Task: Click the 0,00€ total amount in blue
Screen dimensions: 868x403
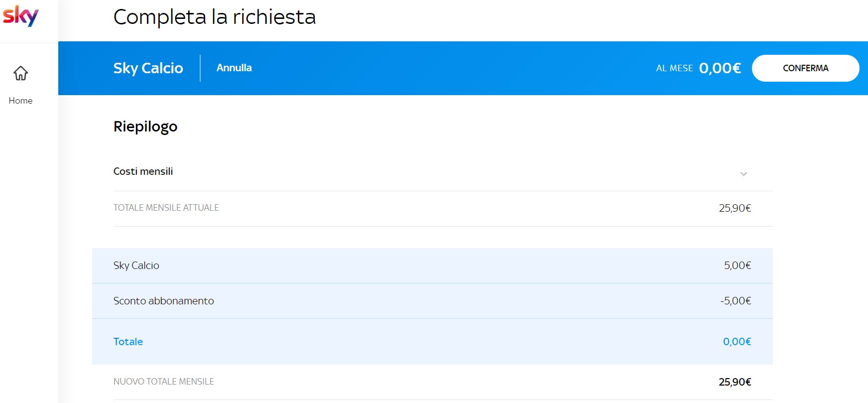Action: [x=737, y=342]
